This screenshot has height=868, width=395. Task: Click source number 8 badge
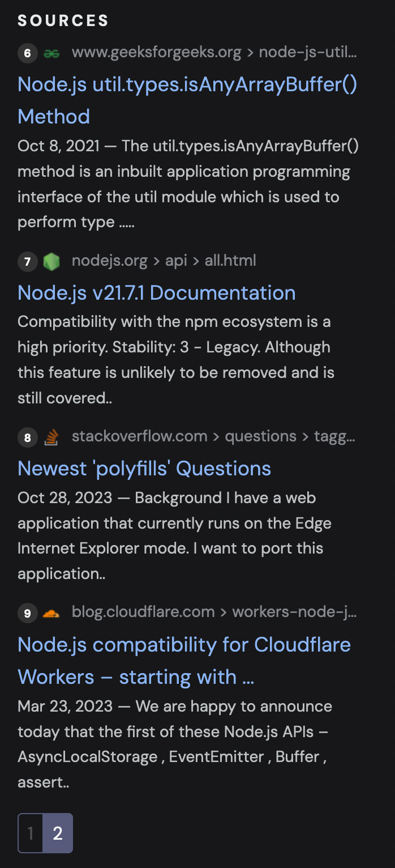tap(27, 437)
